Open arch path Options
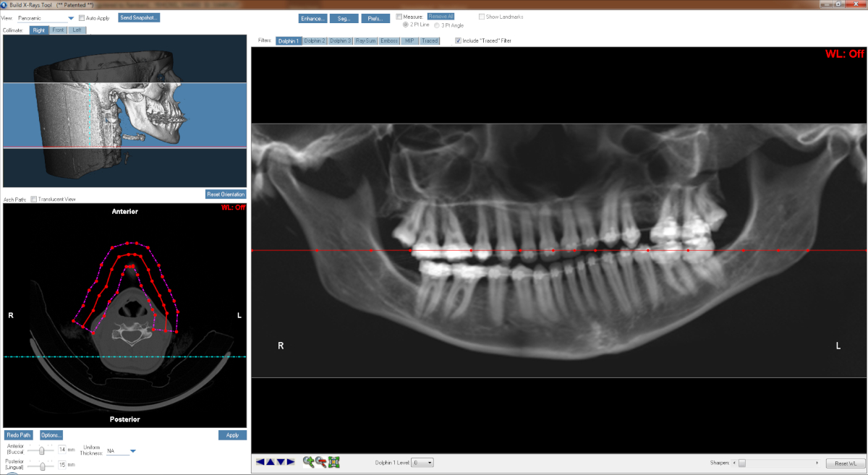This screenshot has width=868, height=475. pos(51,435)
